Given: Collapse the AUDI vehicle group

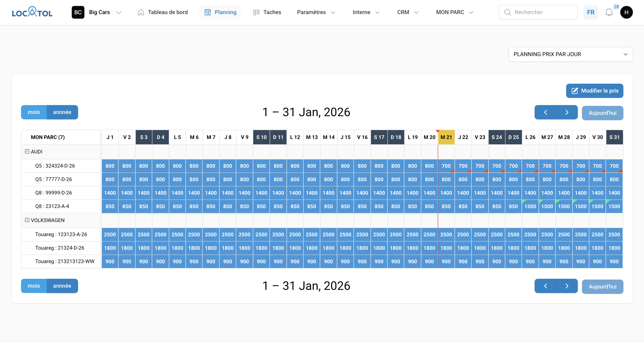Looking at the screenshot, I should (x=27, y=151).
